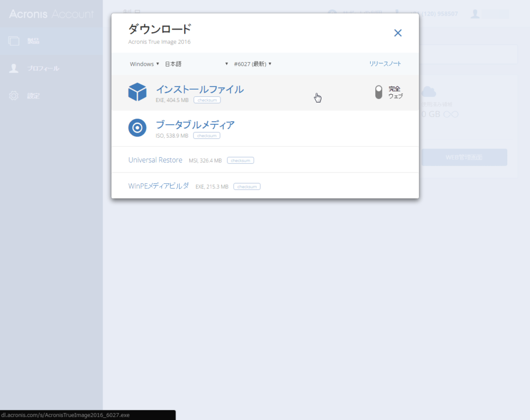
Task: Toggle the full/web installer switch
Action: (378, 92)
